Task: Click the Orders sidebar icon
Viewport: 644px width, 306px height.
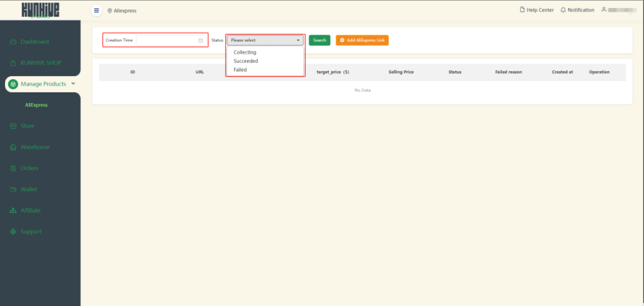Action: click(x=13, y=168)
